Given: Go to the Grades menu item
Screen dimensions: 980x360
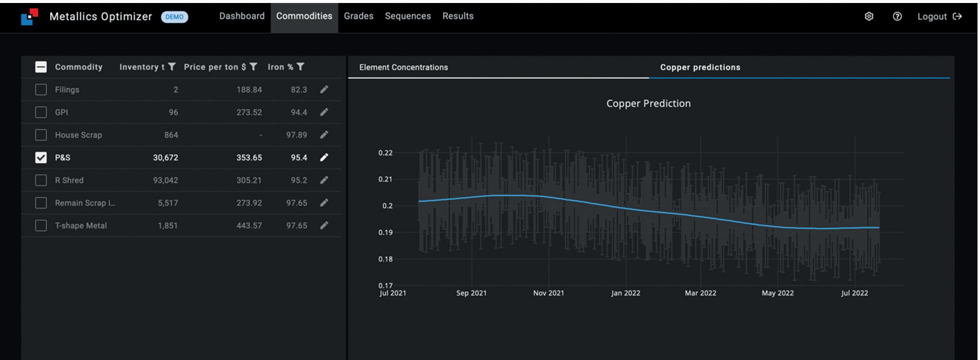Looking at the screenshot, I should click(358, 16).
